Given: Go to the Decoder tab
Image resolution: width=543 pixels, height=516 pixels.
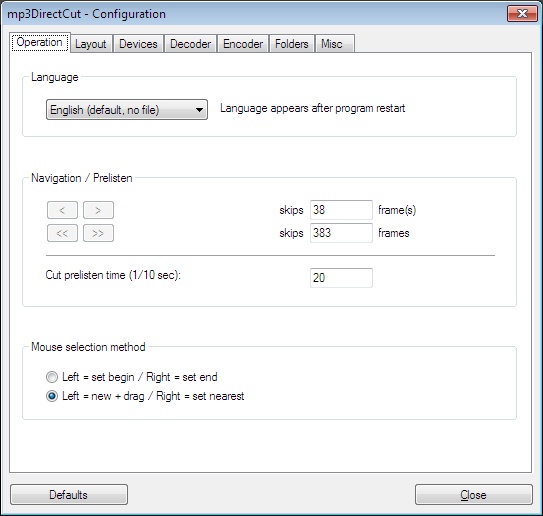Looking at the screenshot, I should click(x=190, y=44).
